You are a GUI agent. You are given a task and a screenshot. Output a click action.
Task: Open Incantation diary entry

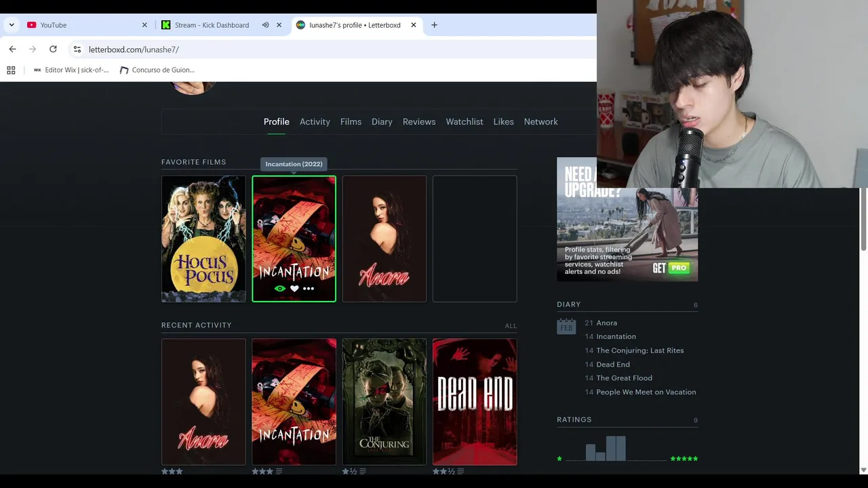(x=616, y=337)
